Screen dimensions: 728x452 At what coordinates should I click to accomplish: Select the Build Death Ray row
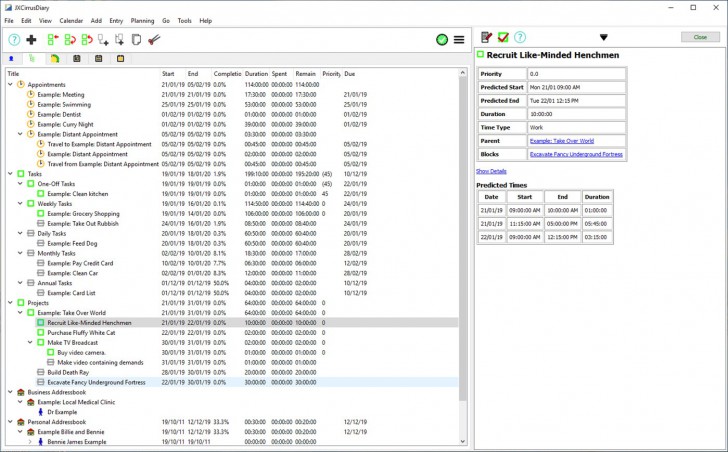tap(68, 372)
